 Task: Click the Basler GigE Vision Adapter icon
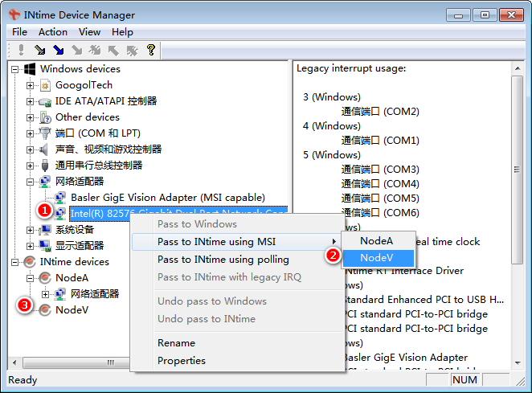60,198
